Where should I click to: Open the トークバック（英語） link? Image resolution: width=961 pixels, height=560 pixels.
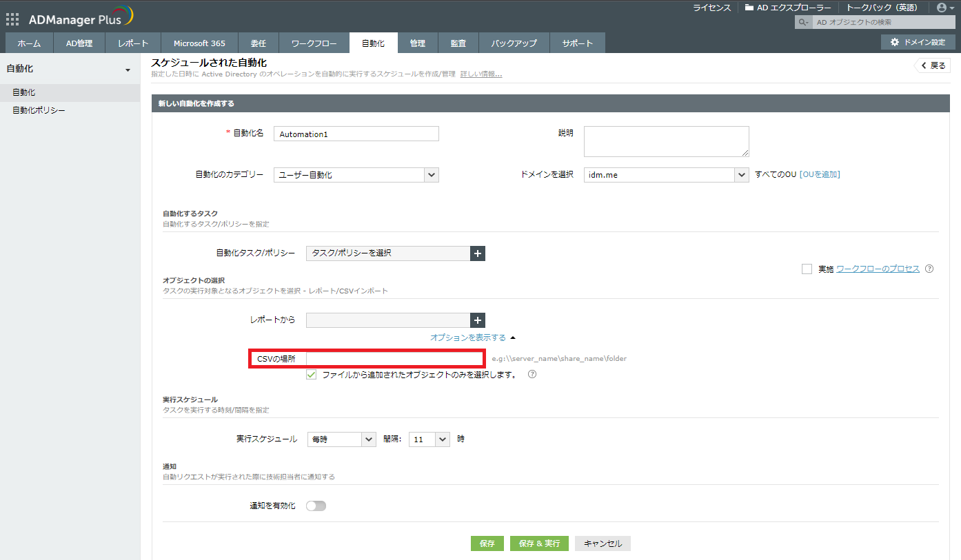point(882,8)
